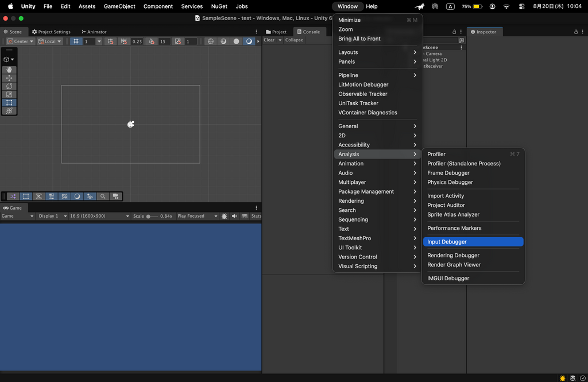Open the Display 1 dropdown
This screenshot has height=382, width=588.
(52, 216)
